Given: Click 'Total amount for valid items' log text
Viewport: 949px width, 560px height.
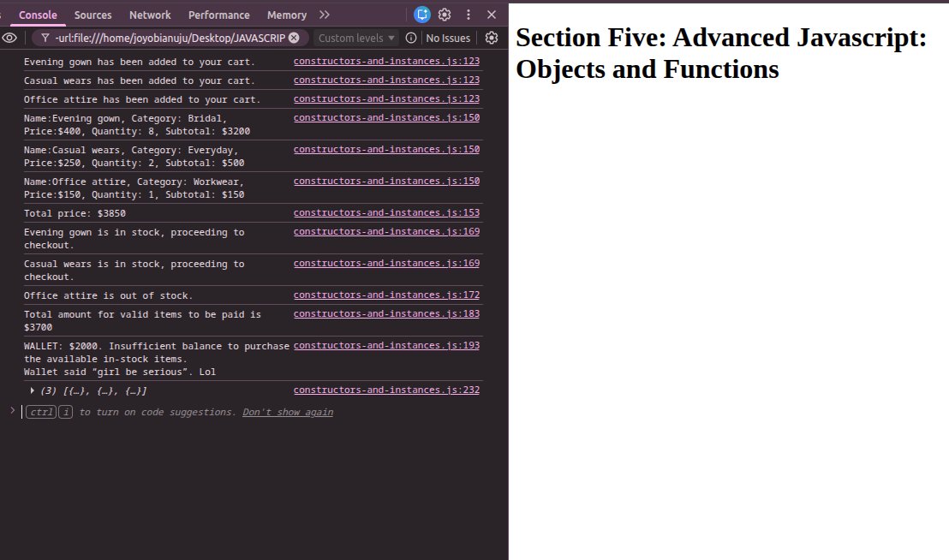Looking at the screenshot, I should coord(142,320).
